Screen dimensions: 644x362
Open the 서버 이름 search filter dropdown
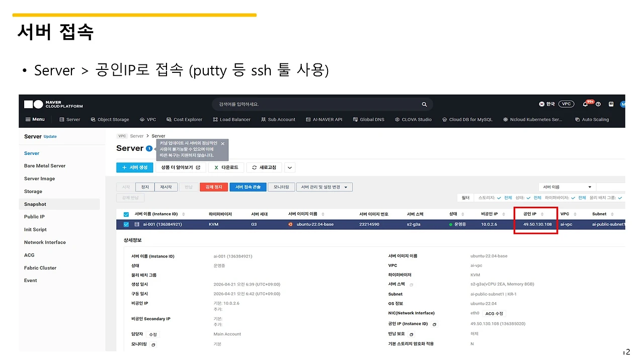[567, 187]
